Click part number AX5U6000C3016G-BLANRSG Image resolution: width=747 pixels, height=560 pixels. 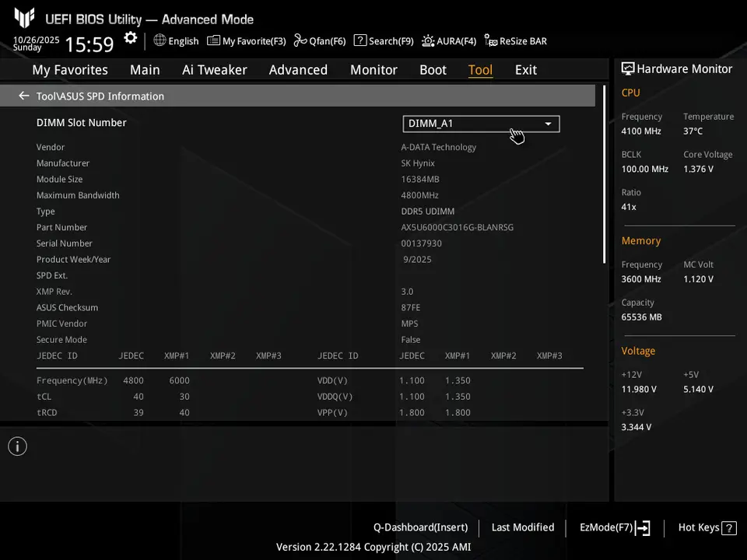pyautogui.click(x=458, y=228)
